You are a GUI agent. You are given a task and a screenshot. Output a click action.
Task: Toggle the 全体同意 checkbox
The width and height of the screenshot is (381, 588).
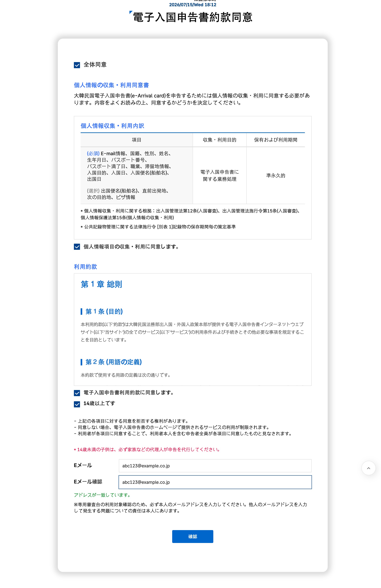pos(77,65)
